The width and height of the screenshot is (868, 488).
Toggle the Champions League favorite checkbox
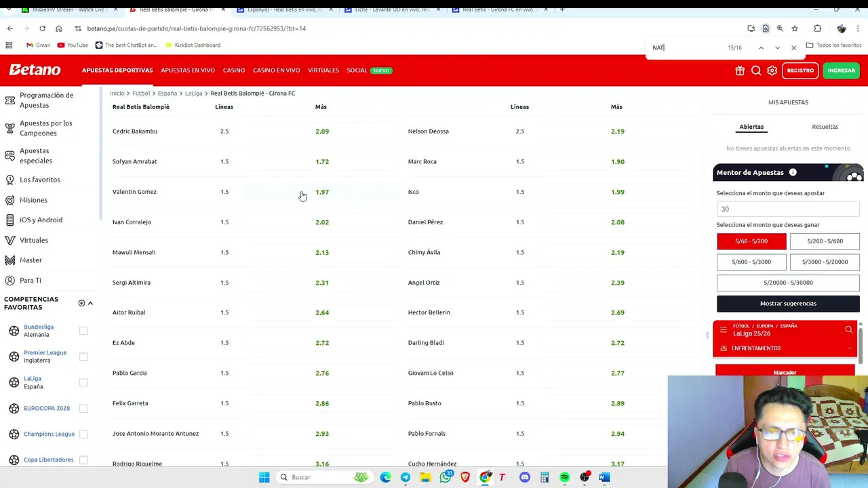click(83, 434)
